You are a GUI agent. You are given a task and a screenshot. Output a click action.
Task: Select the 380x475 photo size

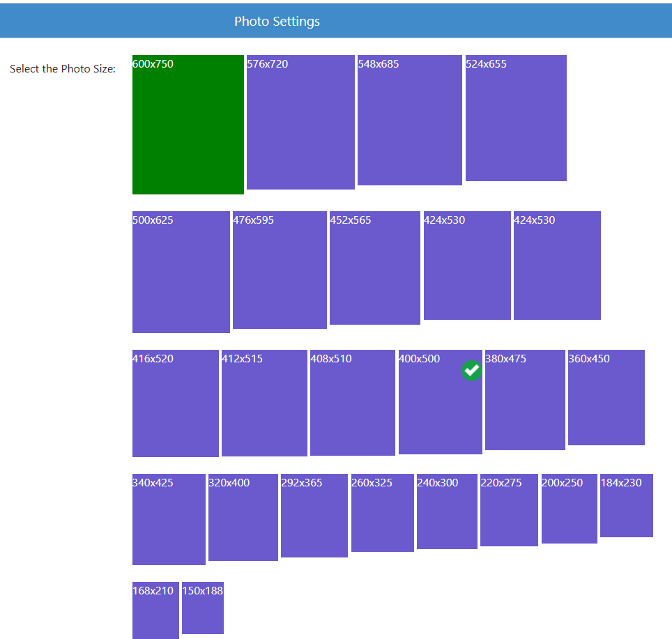(x=525, y=400)
